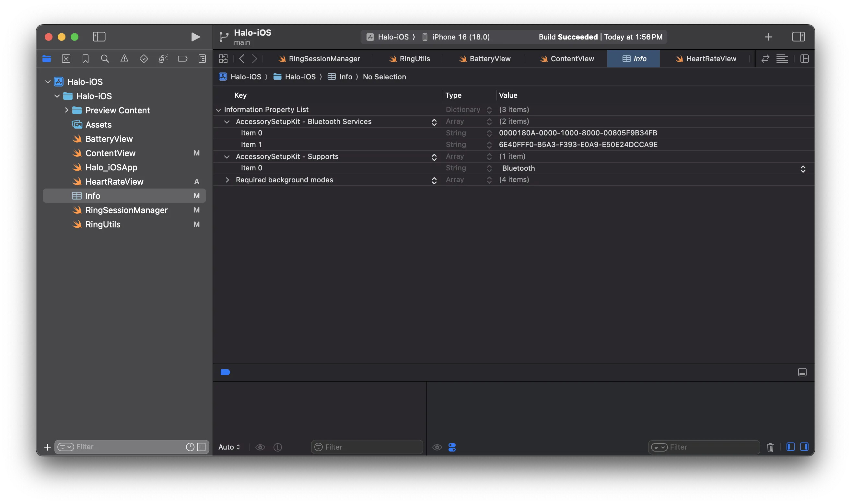Expand Required background modes row
The height and width of the screenshot is (504, 851).
227,180
